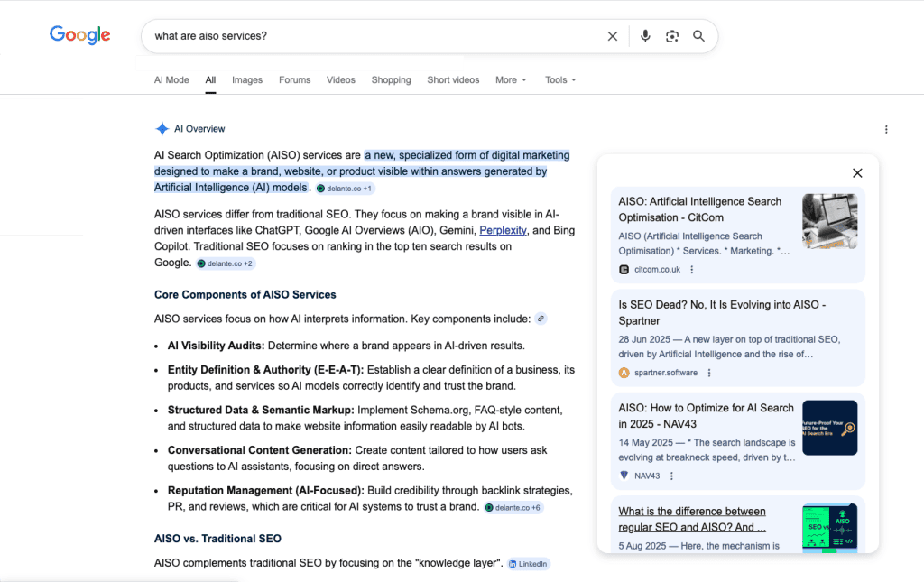The height and width of the screenshot is (582, 924).
Task: Clear the search query using the X icon
Action: pos(613,35)
